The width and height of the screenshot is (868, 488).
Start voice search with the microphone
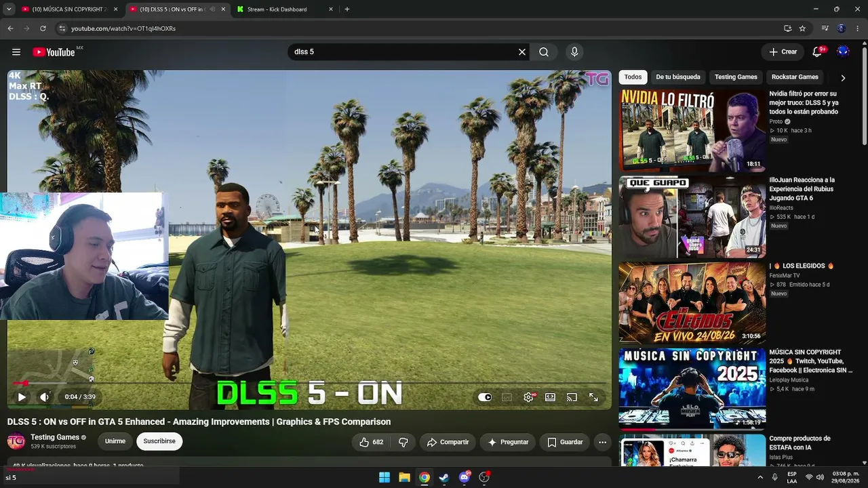(x=574, y=52)
